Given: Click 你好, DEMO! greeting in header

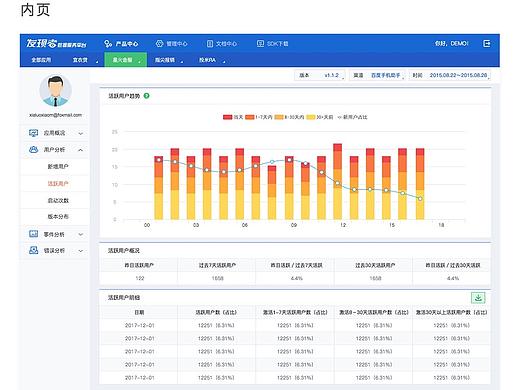Looking at the screenshot, I should pos(452,44).
